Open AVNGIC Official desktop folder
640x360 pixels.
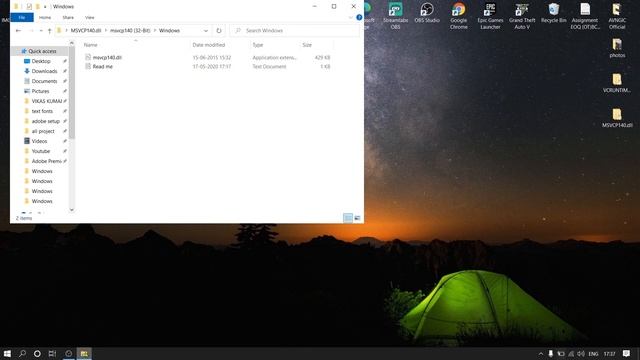617,16
